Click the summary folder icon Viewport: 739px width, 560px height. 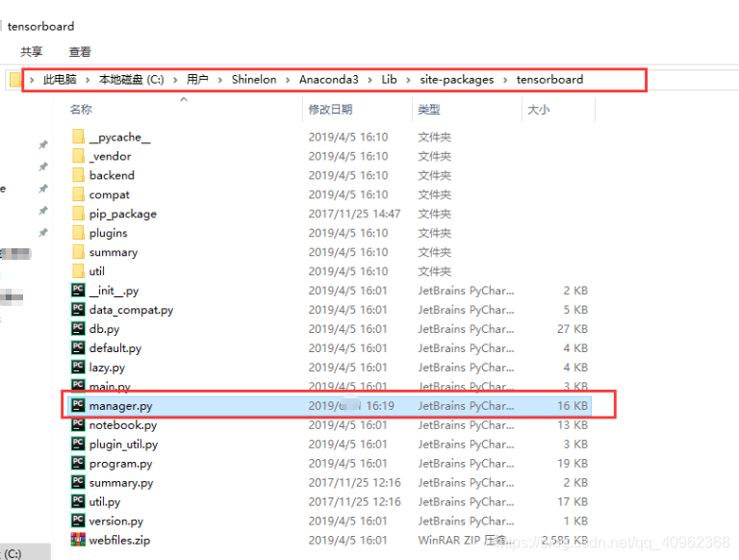coord(78,252)
